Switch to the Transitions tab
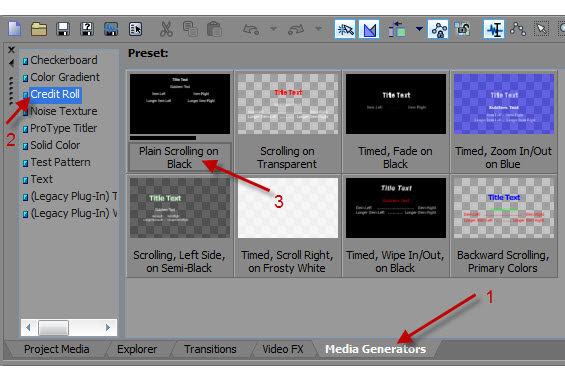Screen dimensions: 565x385 click(210, 349)
